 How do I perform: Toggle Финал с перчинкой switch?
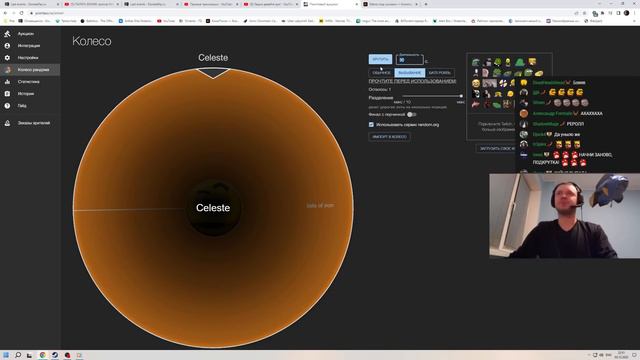tap(411, 115)
